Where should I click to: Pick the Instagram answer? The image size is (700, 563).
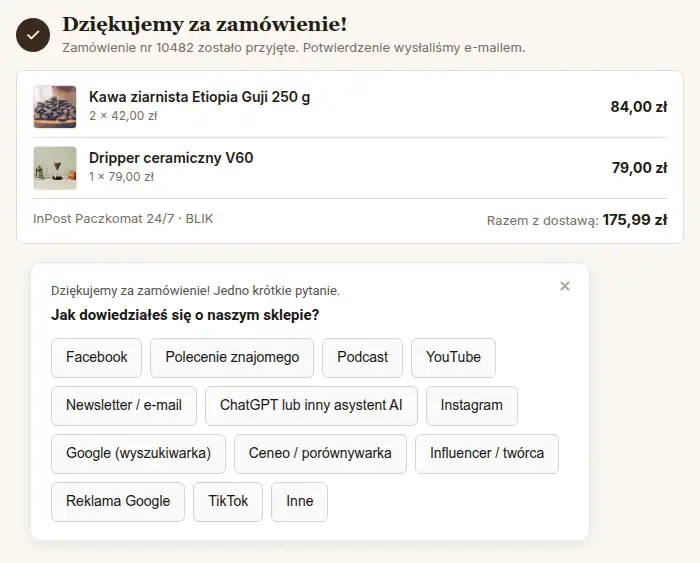coord(472,405)
